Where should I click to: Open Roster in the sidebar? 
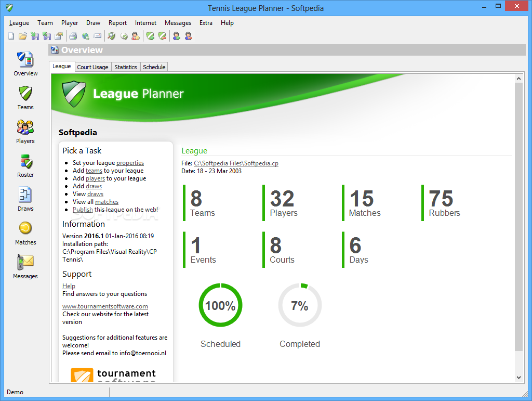tap(25, 165)
